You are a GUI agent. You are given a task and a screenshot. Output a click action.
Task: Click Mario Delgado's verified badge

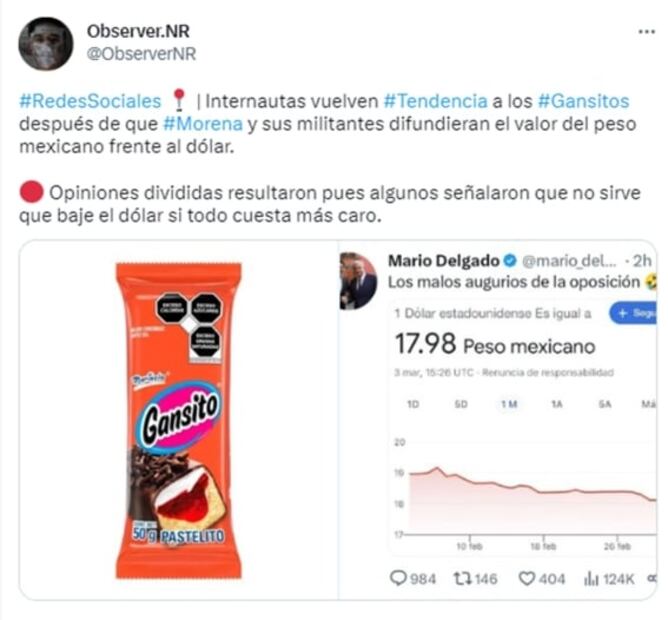pos(510,261)
